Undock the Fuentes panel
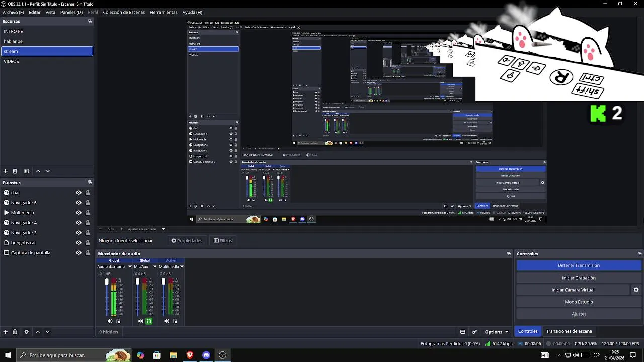Viewport: 644px width, 362px height. click(x=90, y=183)
